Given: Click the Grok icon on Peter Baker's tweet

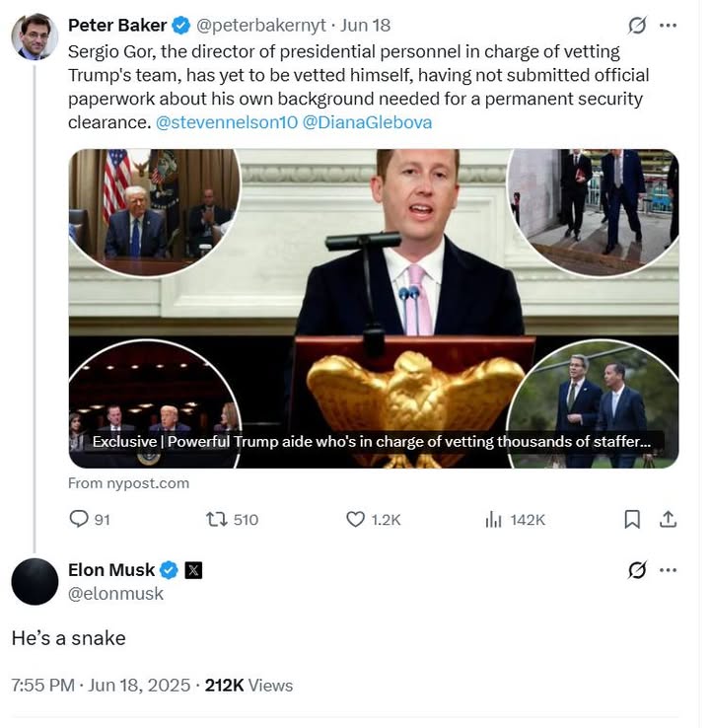Looking at the screenshot, I should tap(637, 25).
